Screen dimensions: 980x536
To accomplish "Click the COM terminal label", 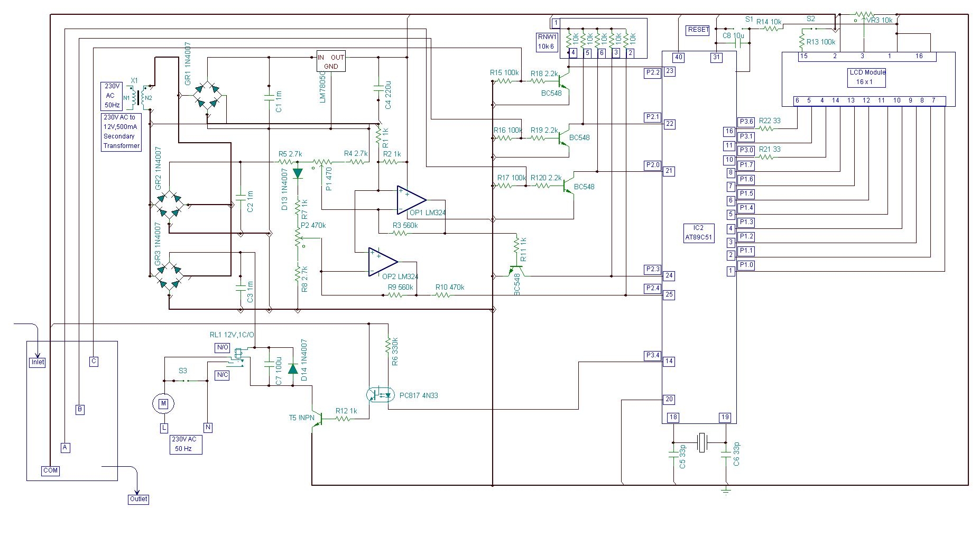I will [x=50, y=470].
